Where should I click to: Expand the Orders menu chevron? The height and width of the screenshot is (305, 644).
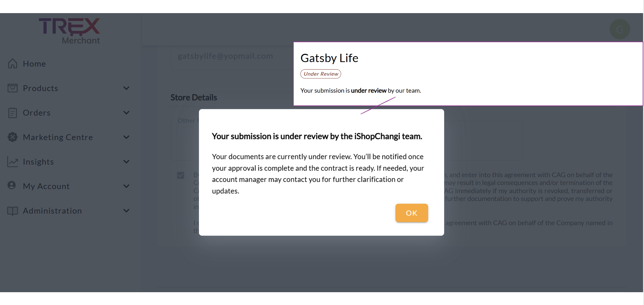(126, 113)
